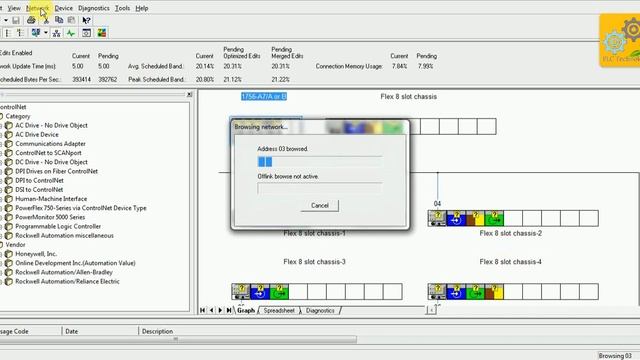This screenshot has width=640, height=360.
Task: Select green output module in Flex chassis-3
Action: click(x=279, y=291)
